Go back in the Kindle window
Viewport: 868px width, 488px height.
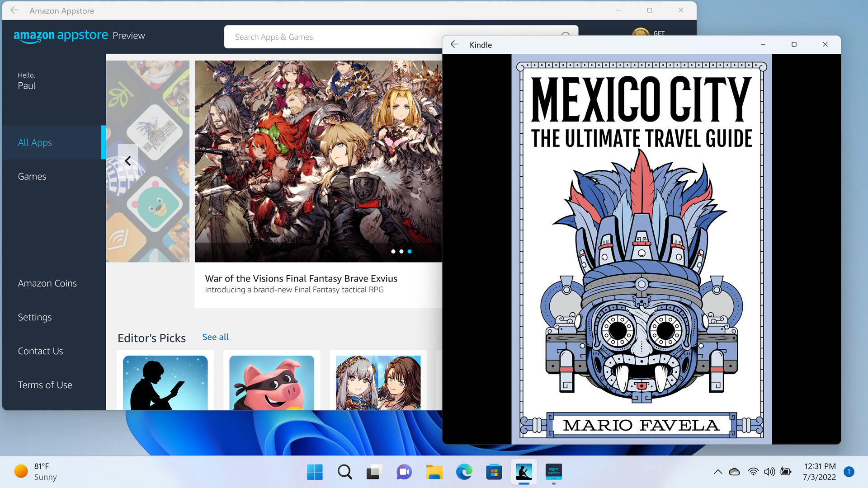coord(454,44)
